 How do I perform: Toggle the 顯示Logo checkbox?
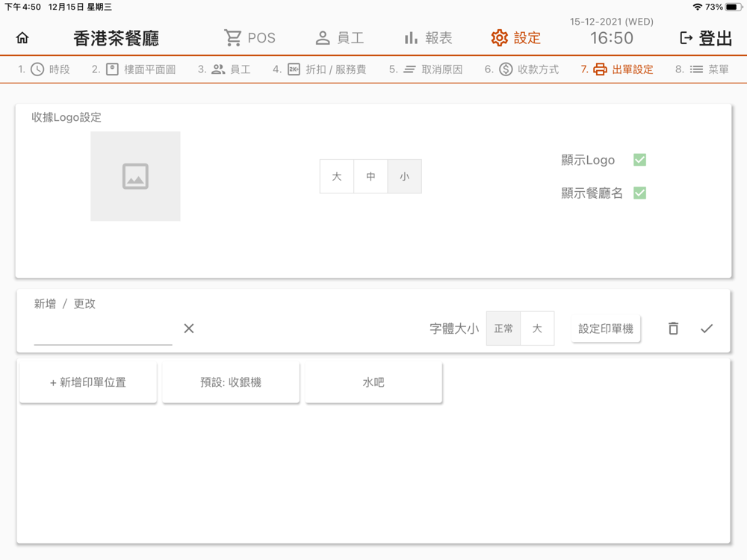pyautogui.click(x=640, y=160)
